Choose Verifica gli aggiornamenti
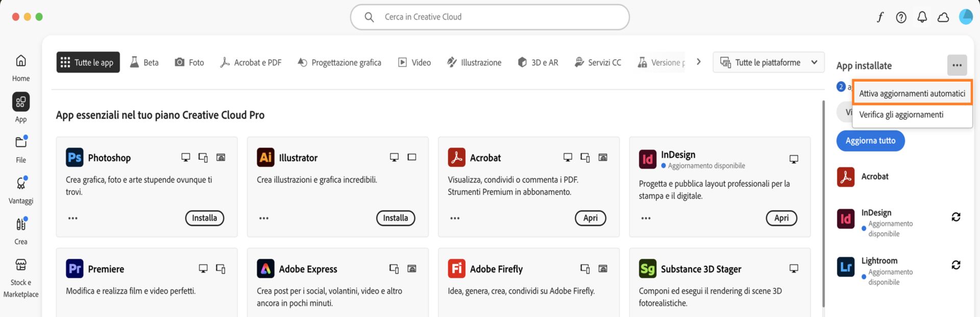Screen dimensions: 980x317 (x=912, y=115)
